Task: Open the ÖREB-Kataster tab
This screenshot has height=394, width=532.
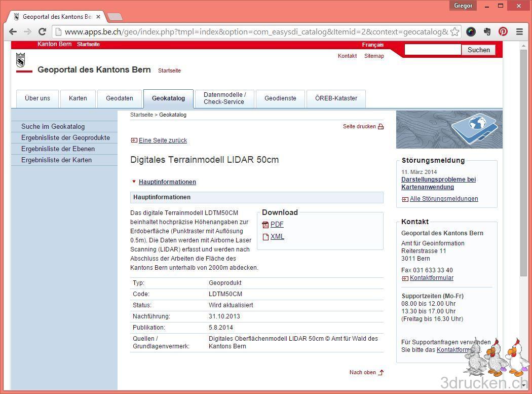Action: pyautogui.click(x=336, y=98)
